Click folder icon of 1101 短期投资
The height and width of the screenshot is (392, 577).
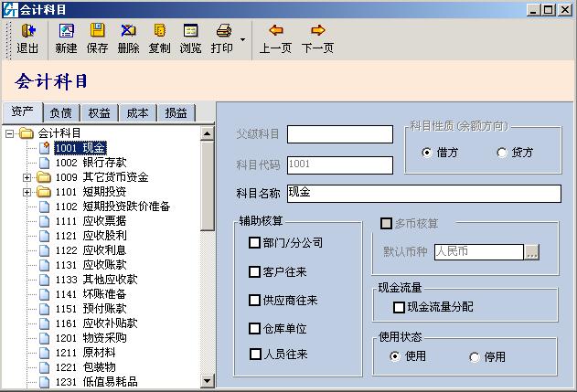pyautogui.click(x=44, y=192)
